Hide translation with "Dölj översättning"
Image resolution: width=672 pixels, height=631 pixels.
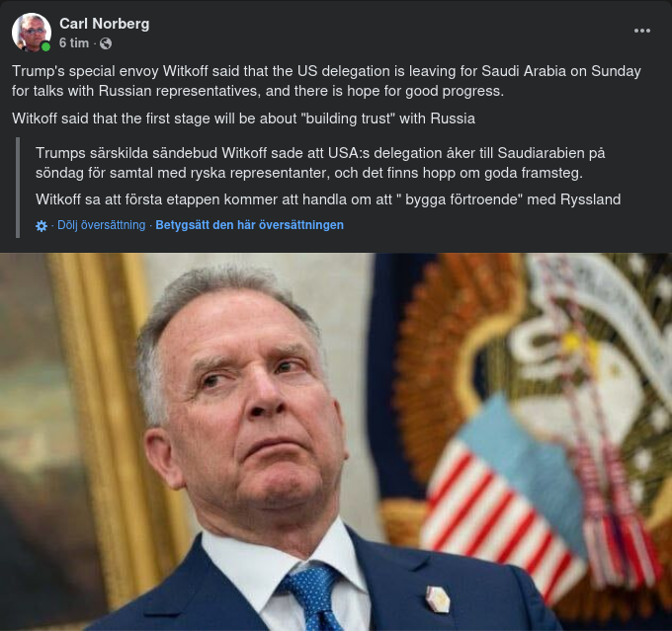click(x=102, y=225)
